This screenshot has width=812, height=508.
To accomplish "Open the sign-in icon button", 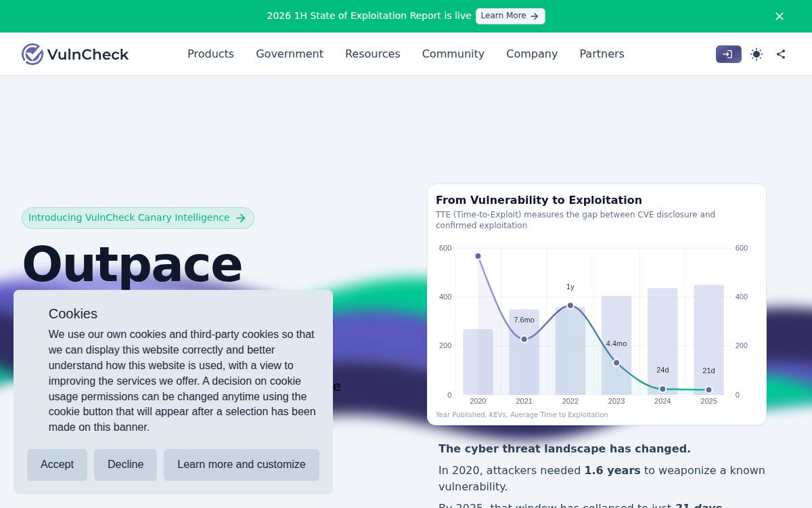I will click(728, 54).
